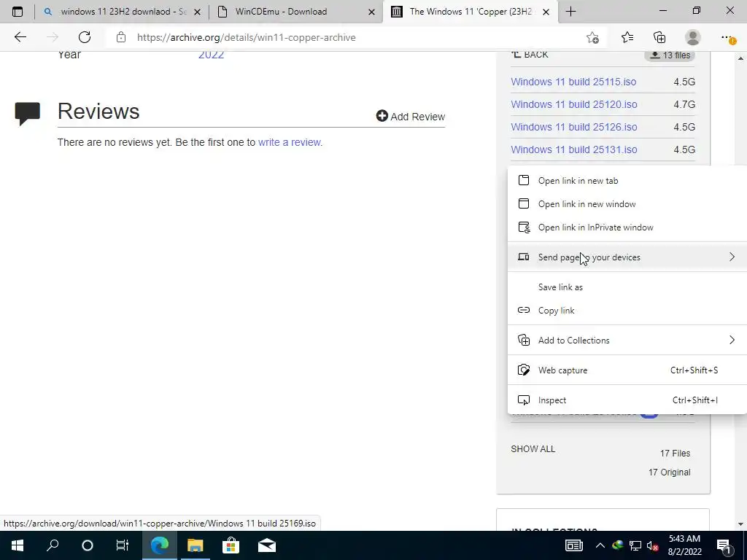Click the lock site-info icon
This screenshot has height=560, width=747.
click(x=121, y=37)
